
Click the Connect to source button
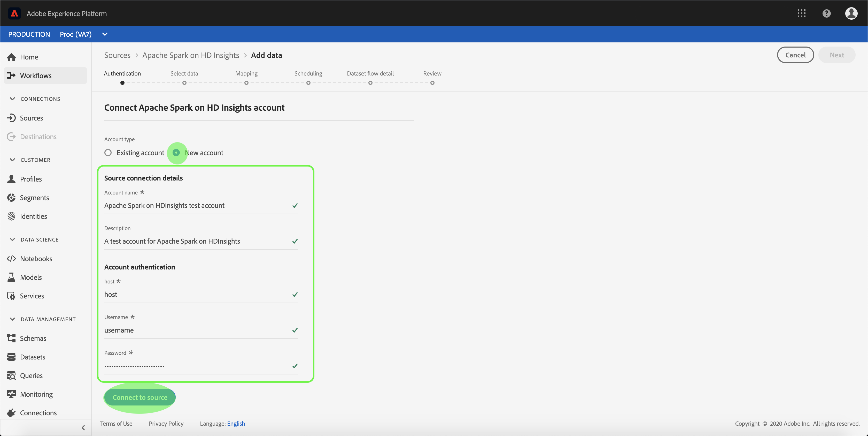tap(139, 397)
